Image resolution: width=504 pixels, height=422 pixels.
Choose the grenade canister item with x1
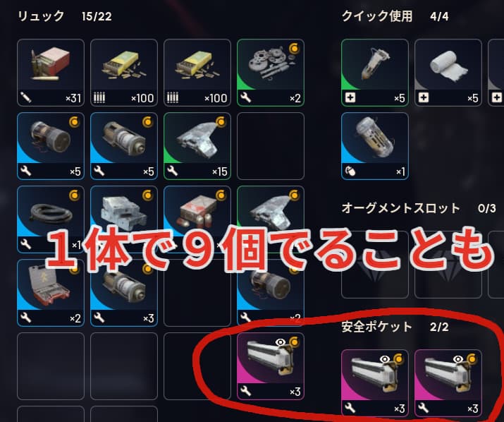tap(375, 146)
